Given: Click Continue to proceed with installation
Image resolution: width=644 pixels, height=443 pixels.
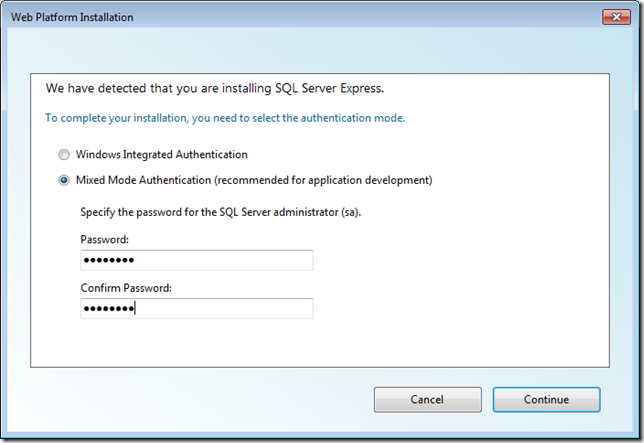Looking at the screenshot, I should (547, 399).
